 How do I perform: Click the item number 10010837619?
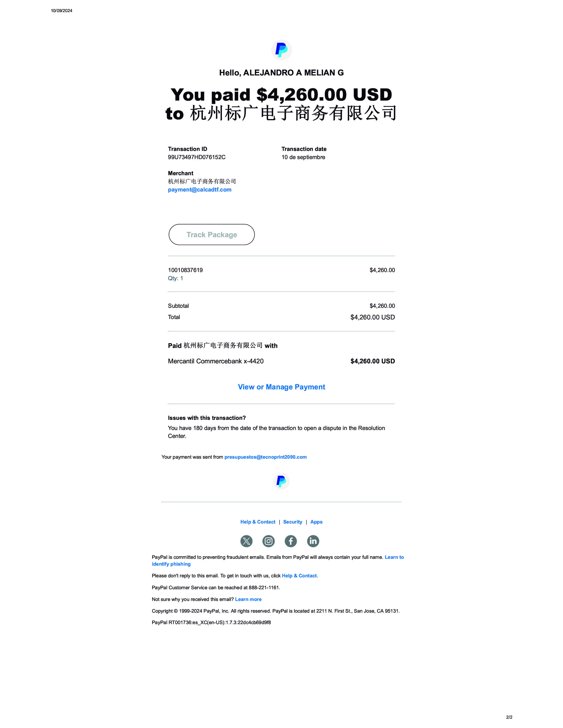point(185,270)
